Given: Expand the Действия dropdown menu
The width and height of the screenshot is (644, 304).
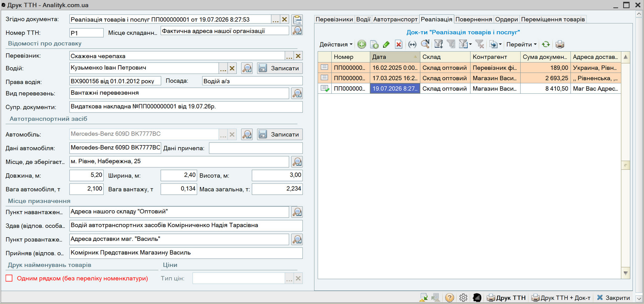Looking at the screenshot, I should pos(336,44).
